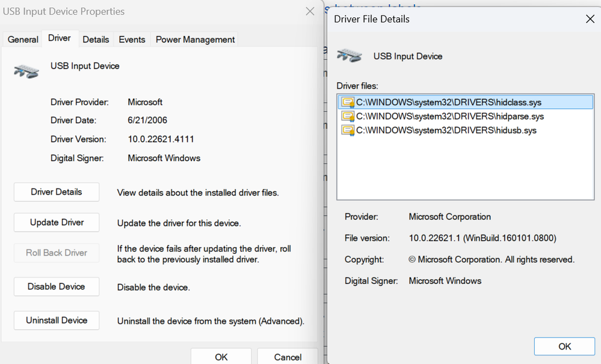Image resolution: width=601 pixels, height=364 pixels.
Task: Click 'Update the driver for this device' text
Action: 179,223
